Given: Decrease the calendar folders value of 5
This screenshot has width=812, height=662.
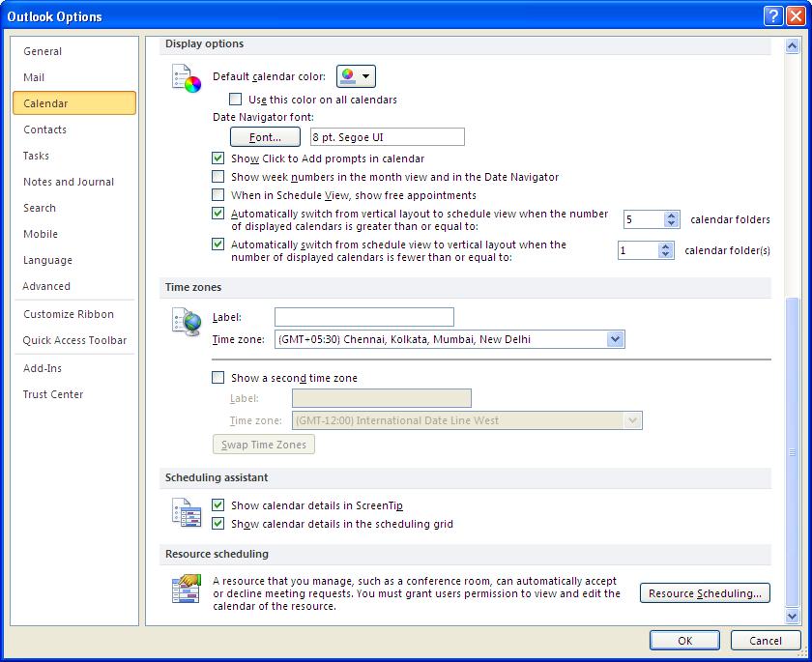Looking at the screenshot, I should [671, 223].
